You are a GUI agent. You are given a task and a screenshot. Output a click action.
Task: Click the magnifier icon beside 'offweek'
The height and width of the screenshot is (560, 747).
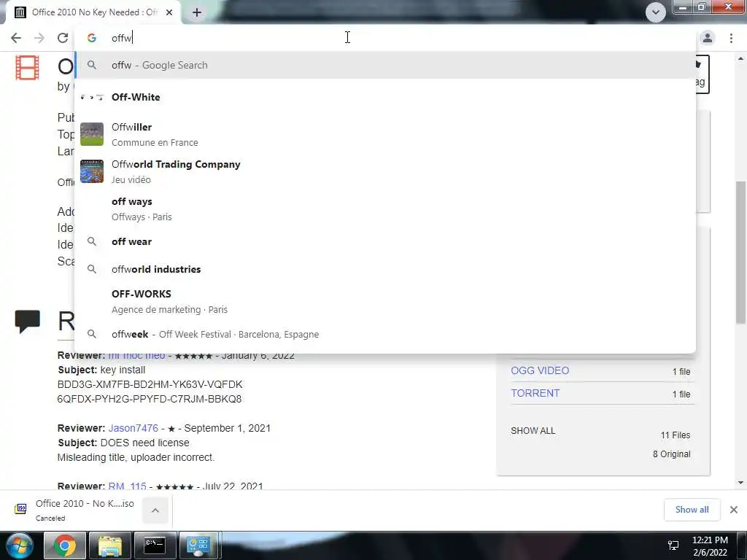[x=92, y=334]
